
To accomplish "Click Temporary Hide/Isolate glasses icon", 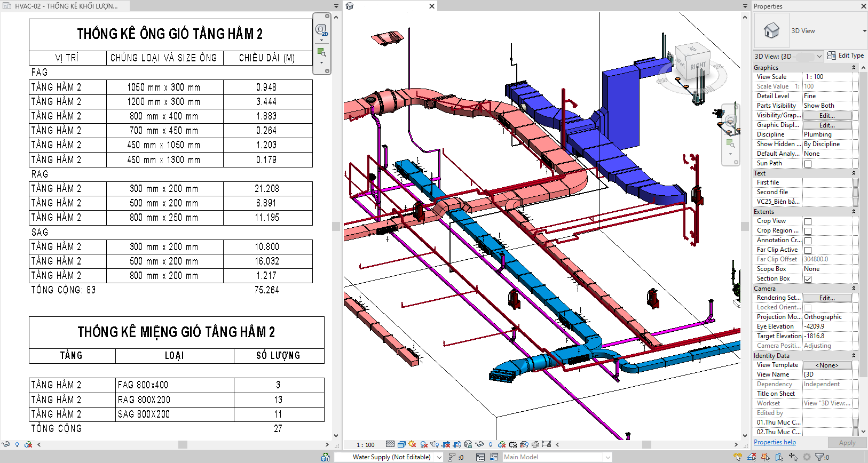I will pos(479,444).
